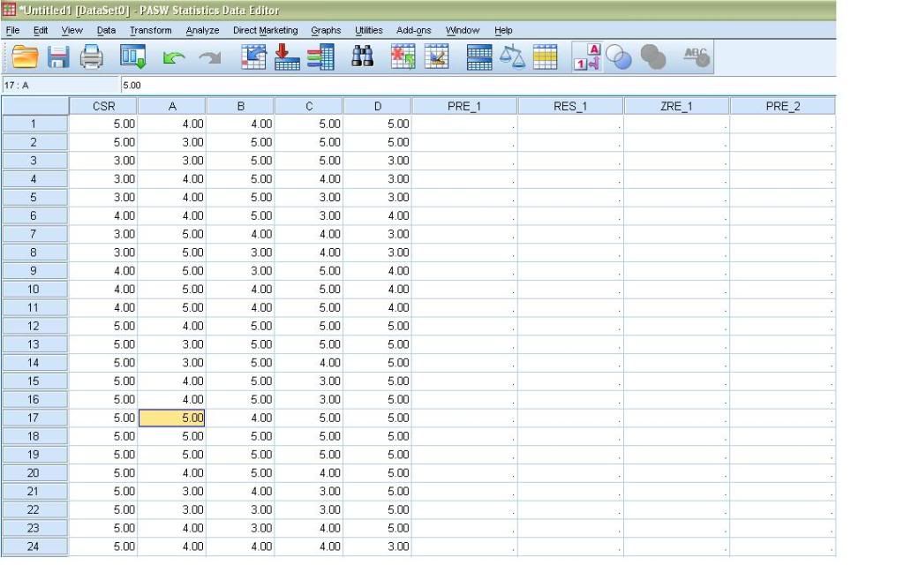Select the A column header
904x588 pixels.
172,106
